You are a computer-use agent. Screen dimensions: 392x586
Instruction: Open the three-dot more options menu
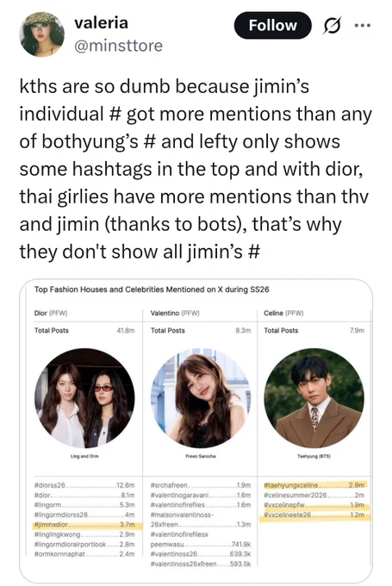click(x=363, y=25)
